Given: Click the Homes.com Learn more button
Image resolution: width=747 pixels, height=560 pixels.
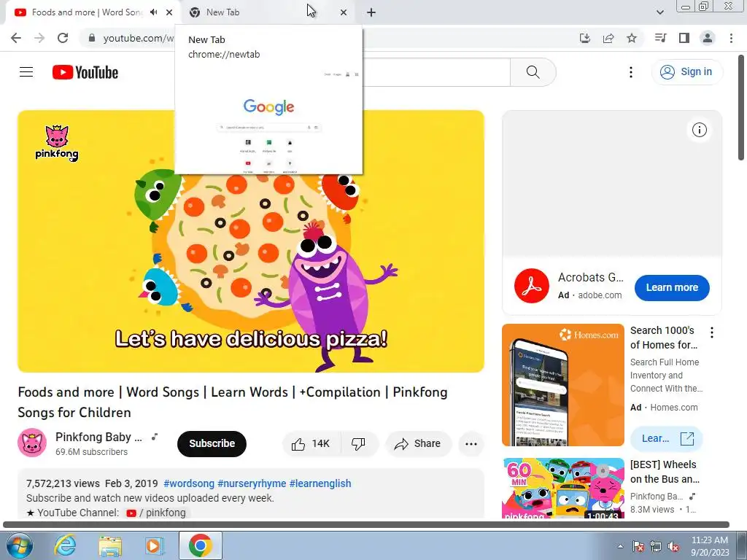Looking at the screenshot, I should [x=667, y=438].
